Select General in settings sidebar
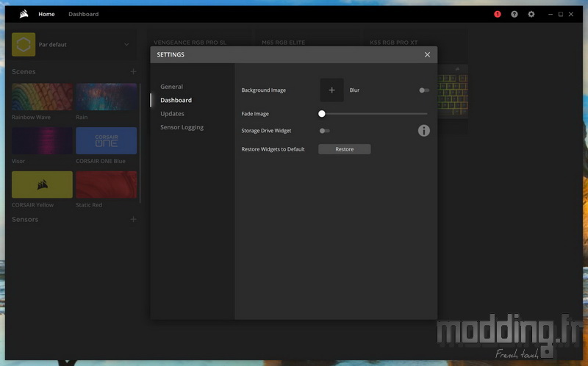Image resolution: width=588 pixels, height=366 pixels. point(172,87)
